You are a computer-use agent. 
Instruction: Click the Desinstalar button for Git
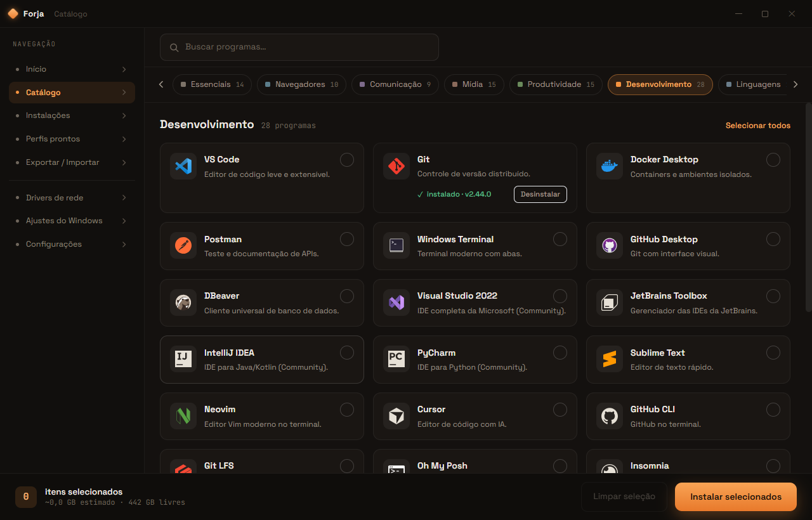540,195
